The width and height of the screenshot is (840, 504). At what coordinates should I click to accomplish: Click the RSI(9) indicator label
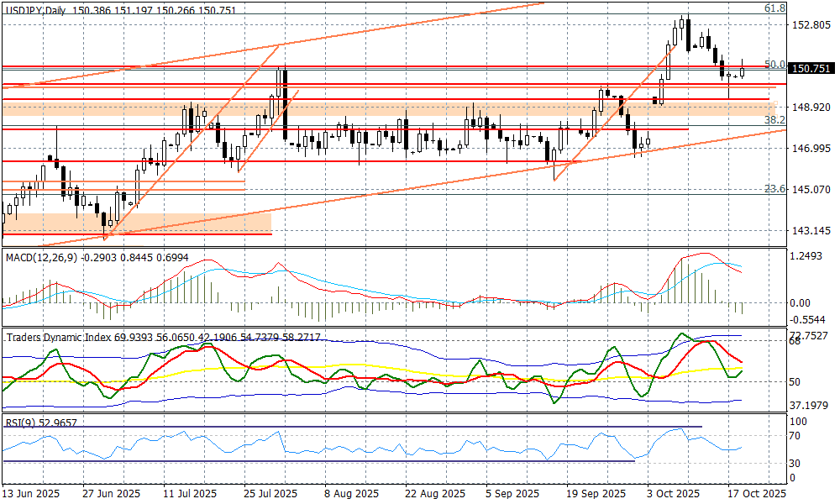pos(21,423)
